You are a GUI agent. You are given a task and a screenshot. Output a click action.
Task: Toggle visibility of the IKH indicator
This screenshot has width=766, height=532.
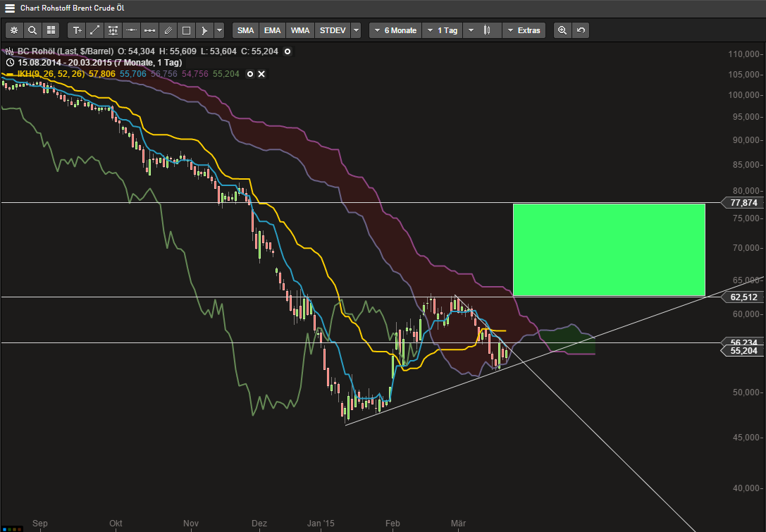pyautogui.click(x=249, y=74)
